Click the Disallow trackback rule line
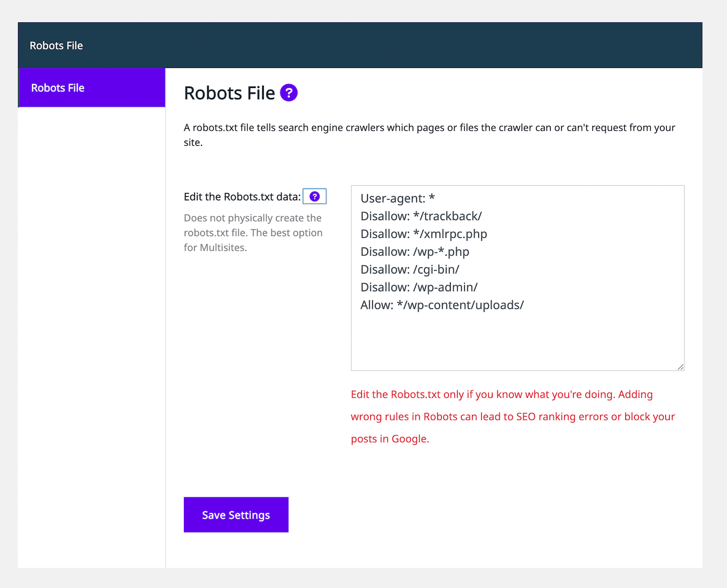Screen dimensions: 727x588 tap(421, 216)
